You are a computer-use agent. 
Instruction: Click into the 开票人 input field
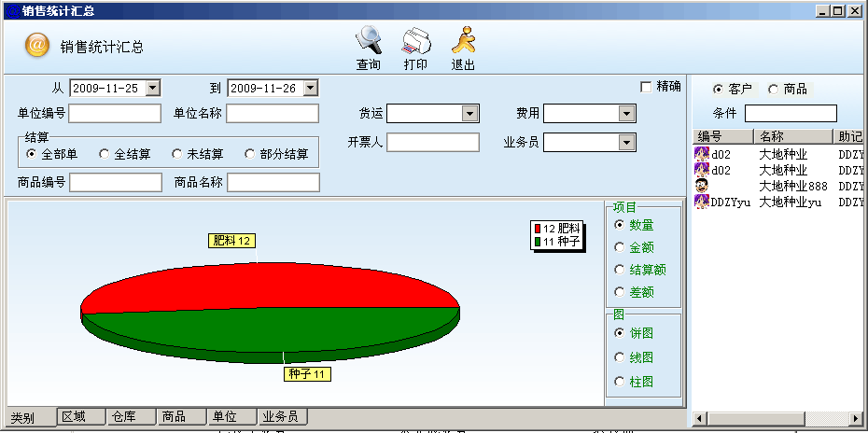pos(433,142)
